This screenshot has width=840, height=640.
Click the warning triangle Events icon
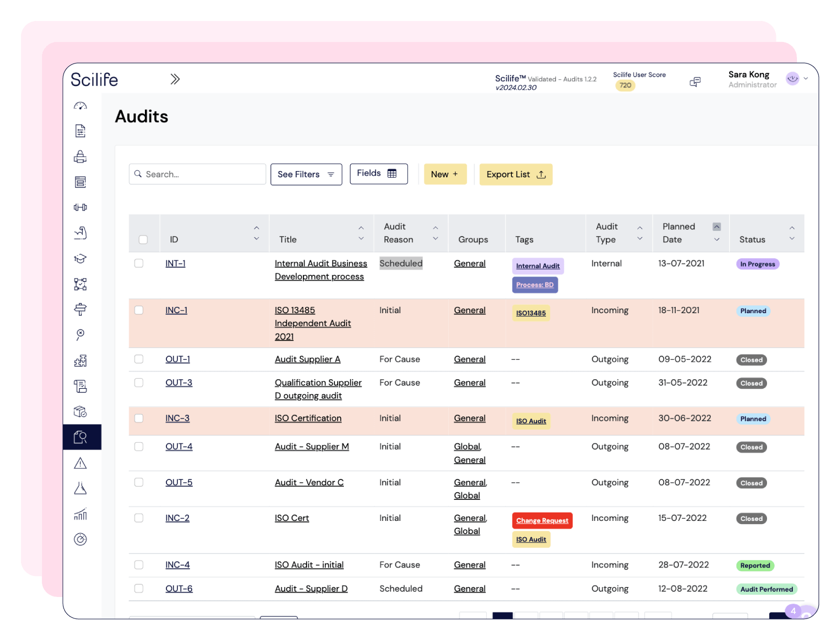(80, 463)
